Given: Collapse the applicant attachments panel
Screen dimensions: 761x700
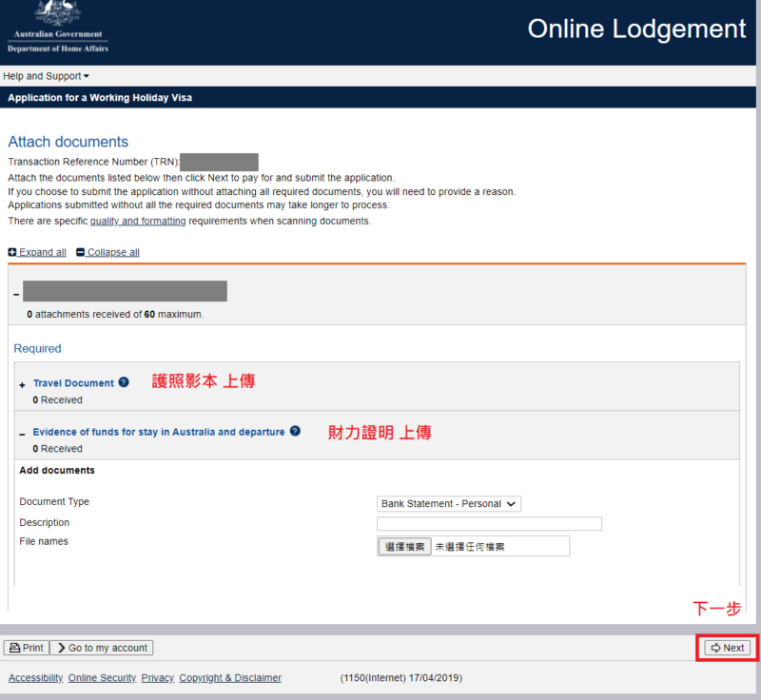Looking at the screenshot, I should tap(16, 294).
